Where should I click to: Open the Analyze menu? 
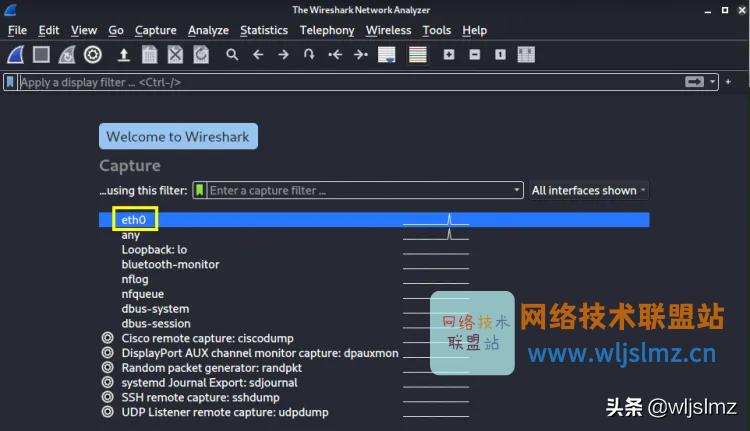208,30
